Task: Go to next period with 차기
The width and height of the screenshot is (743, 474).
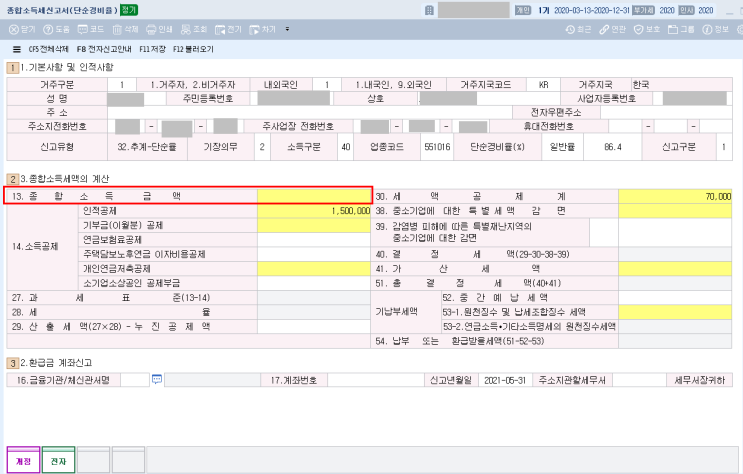Action: tap(263, 29)
